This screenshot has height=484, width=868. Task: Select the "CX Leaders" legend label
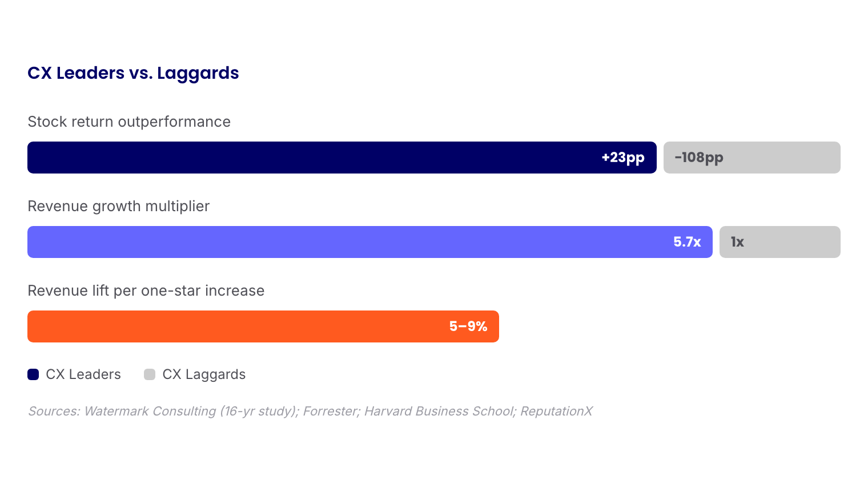(83, 374)
